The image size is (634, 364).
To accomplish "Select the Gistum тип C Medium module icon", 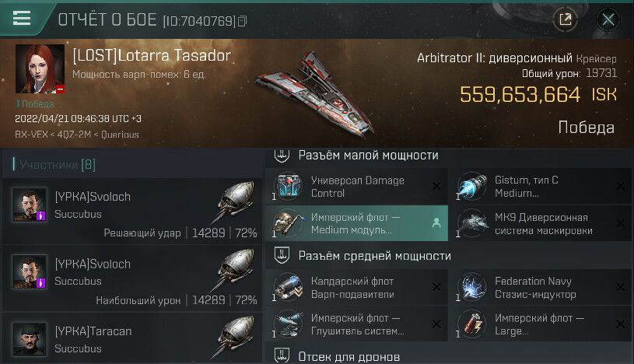I will pos(471,187).
